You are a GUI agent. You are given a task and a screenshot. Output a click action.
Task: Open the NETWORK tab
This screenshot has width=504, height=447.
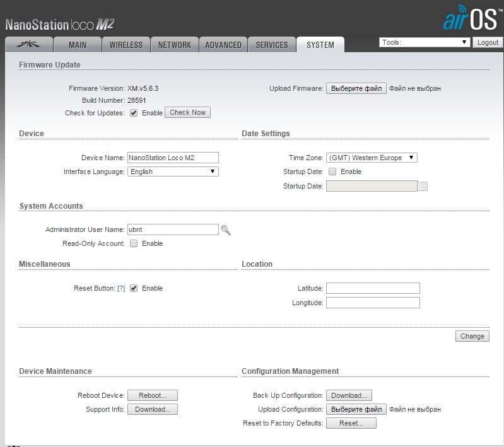pos(175,45)
